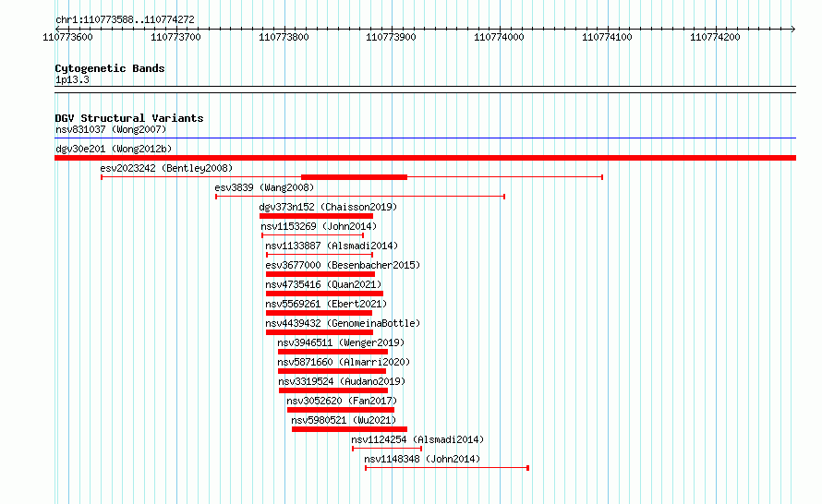822x504 pixels.
Task: Click the Cytogenetic Bands track heading
Action: coord(110,68)
